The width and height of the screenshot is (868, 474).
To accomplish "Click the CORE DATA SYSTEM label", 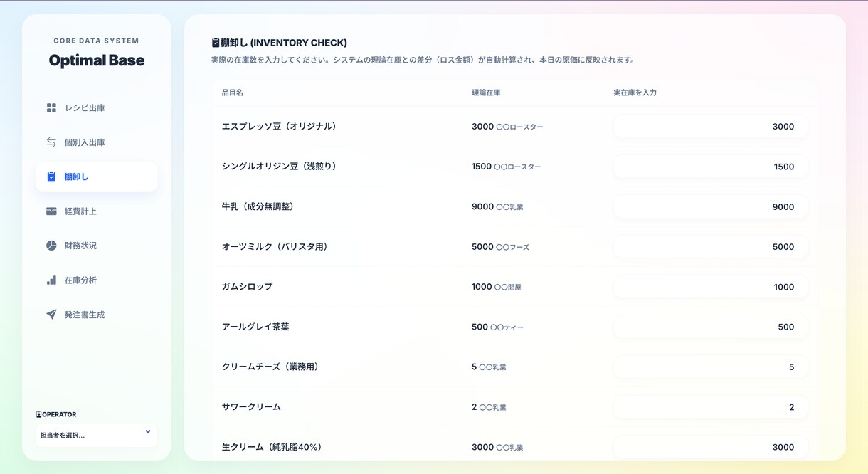I will click(97, 41).
